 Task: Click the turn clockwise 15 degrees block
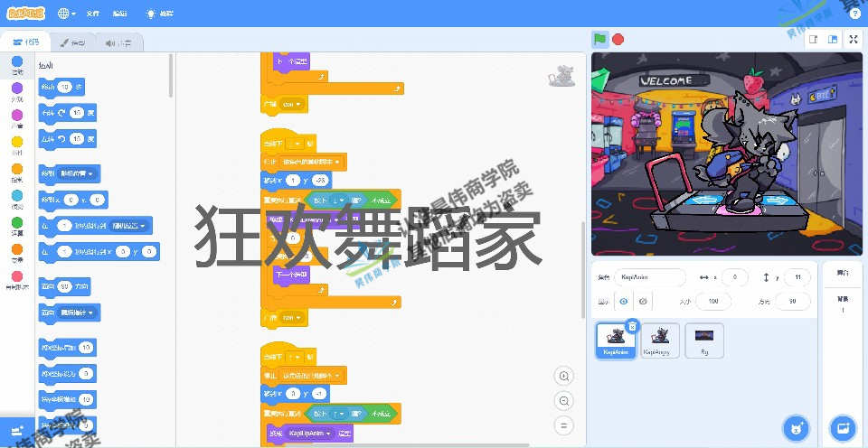click(x=68, y=113)
